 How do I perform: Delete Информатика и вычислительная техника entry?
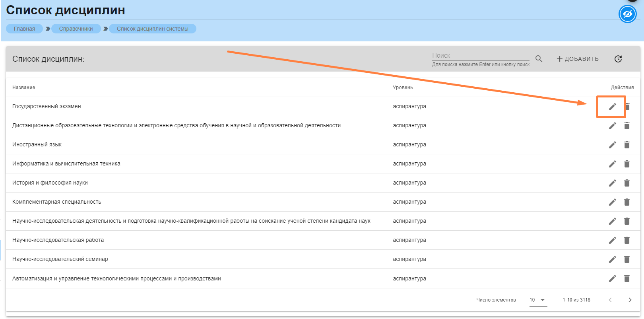click(627, 164)
